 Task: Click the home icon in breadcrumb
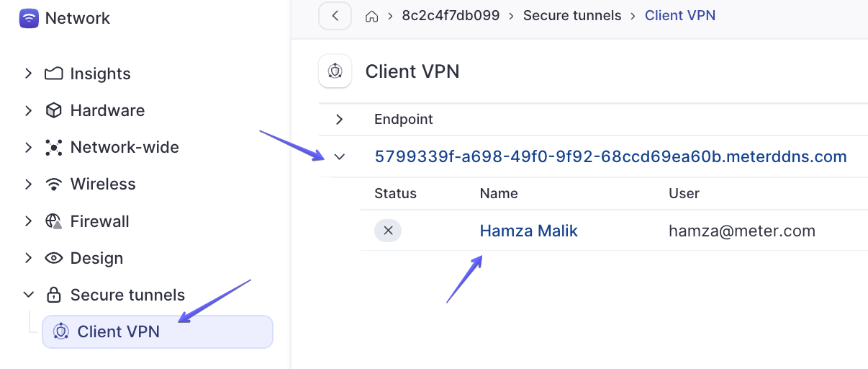click(372, 16)
